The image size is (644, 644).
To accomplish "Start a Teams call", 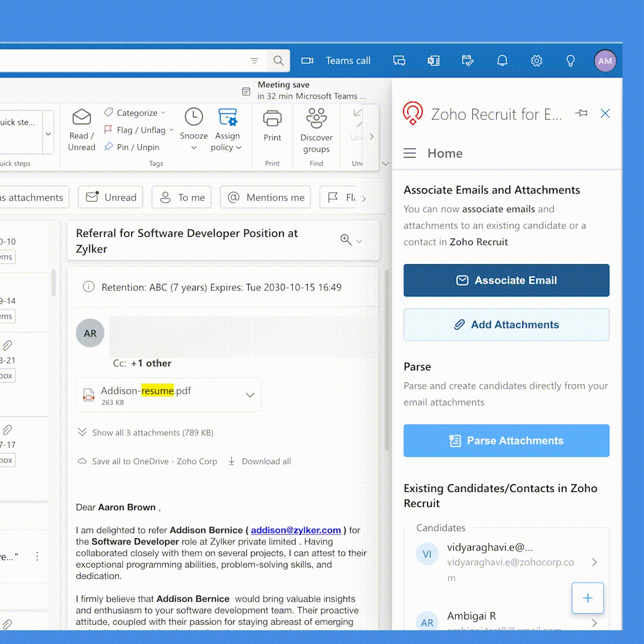I will tap(336, 61).
